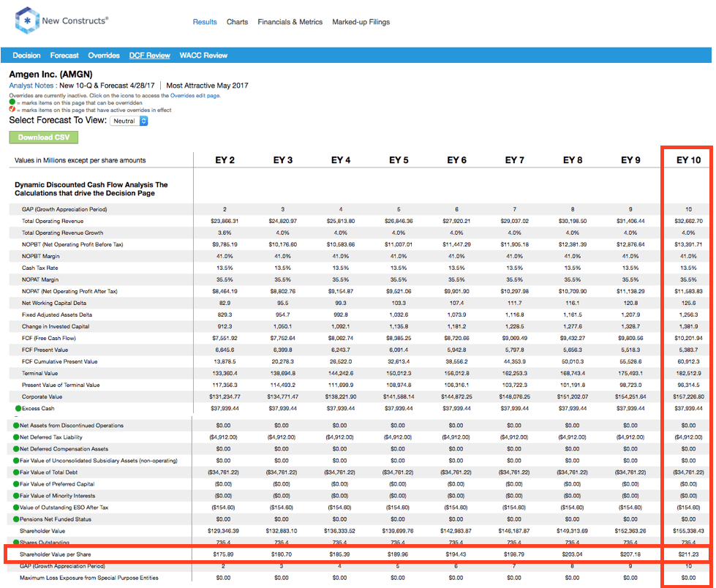Click the FCF (Free Cash Flow) row label
The image size is (716, 588).
tap(49, 339)
